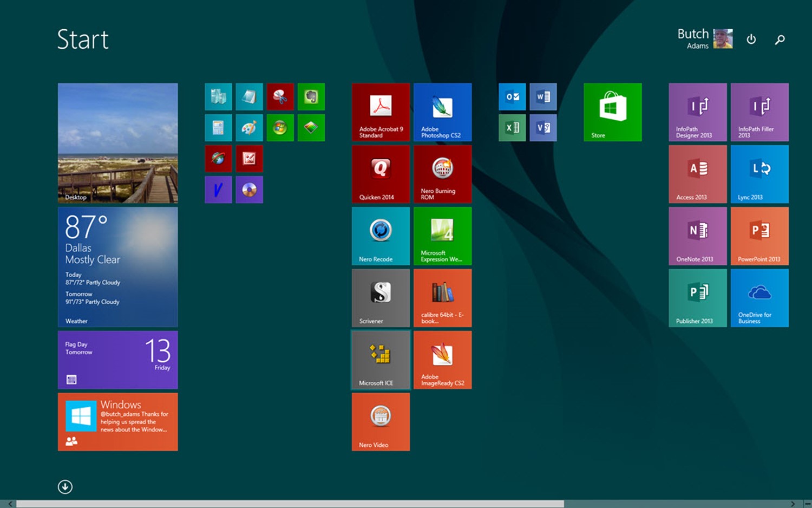
Task: Click the horizontal scrollbar thumb
Action: click(290, 504)
